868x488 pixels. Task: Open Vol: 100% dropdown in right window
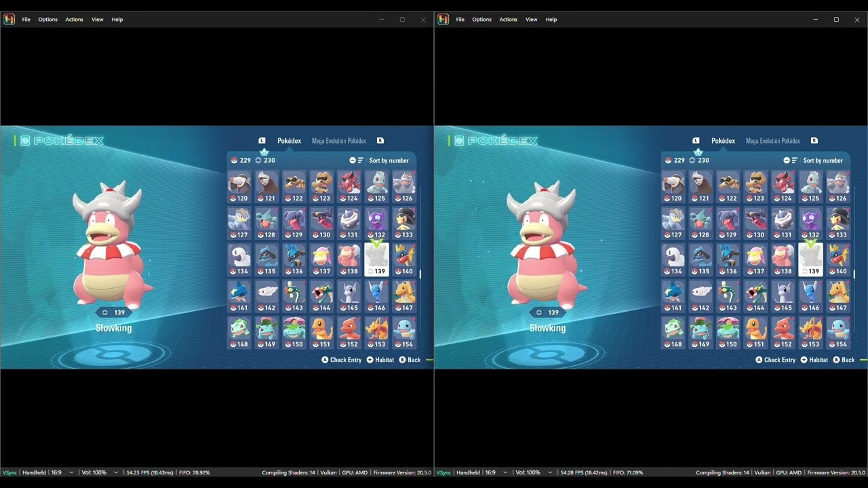[x=534, y=472]
